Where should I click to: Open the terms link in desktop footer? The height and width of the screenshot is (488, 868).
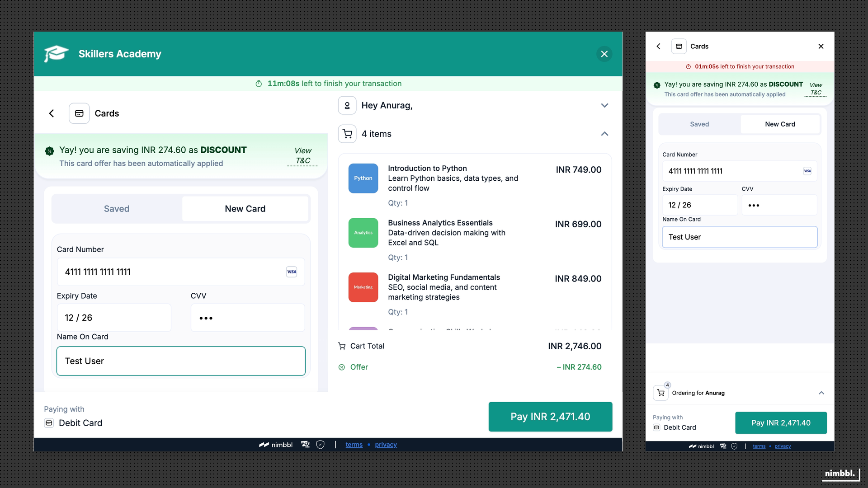(x=354, y=445)
